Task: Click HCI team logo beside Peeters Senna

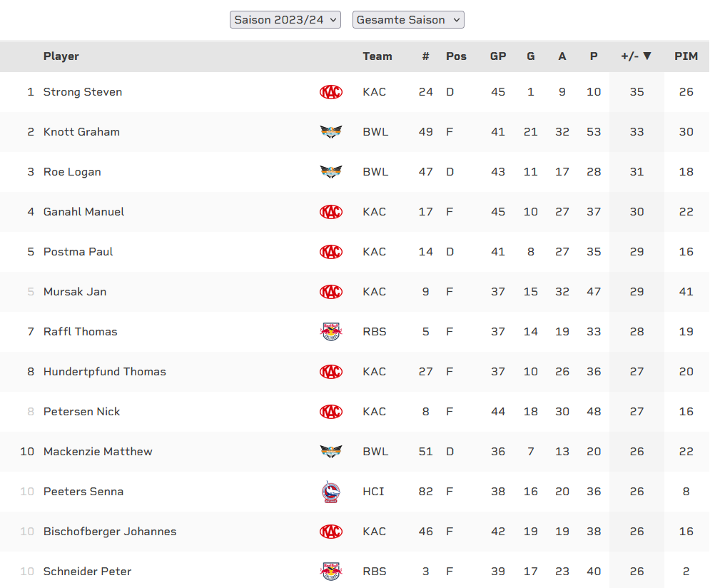Action: 331,492
